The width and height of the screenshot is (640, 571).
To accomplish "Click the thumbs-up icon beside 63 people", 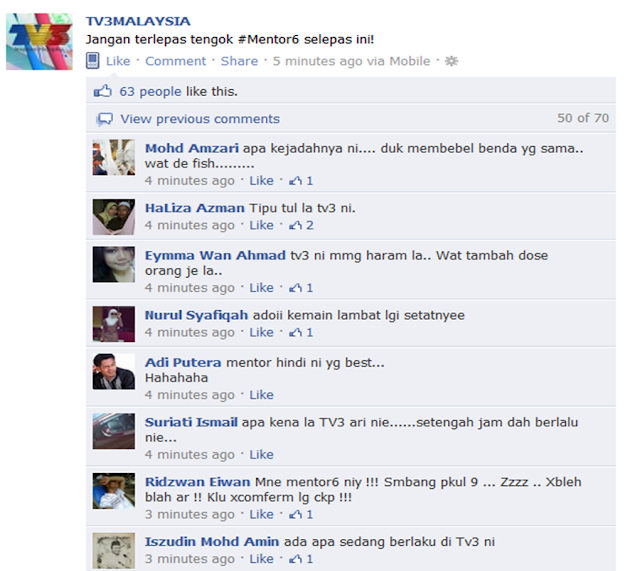I will point(102,91).
